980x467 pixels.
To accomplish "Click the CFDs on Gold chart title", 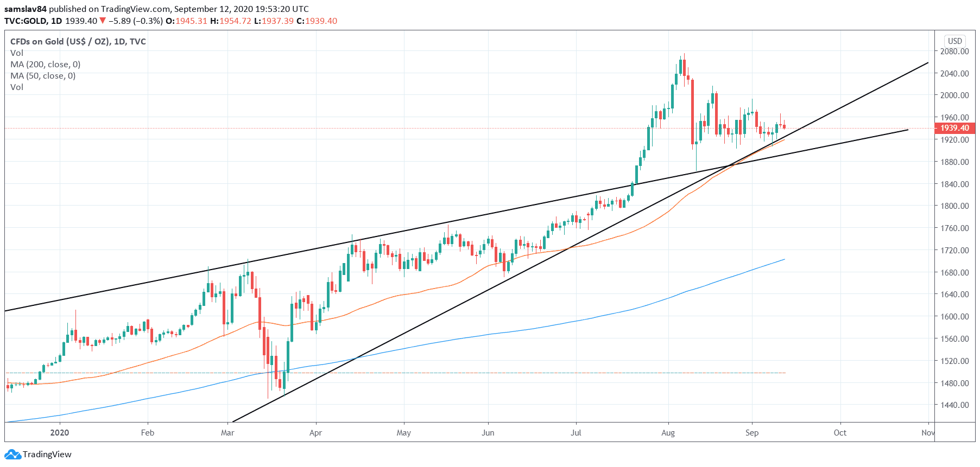I will point(78,41).
